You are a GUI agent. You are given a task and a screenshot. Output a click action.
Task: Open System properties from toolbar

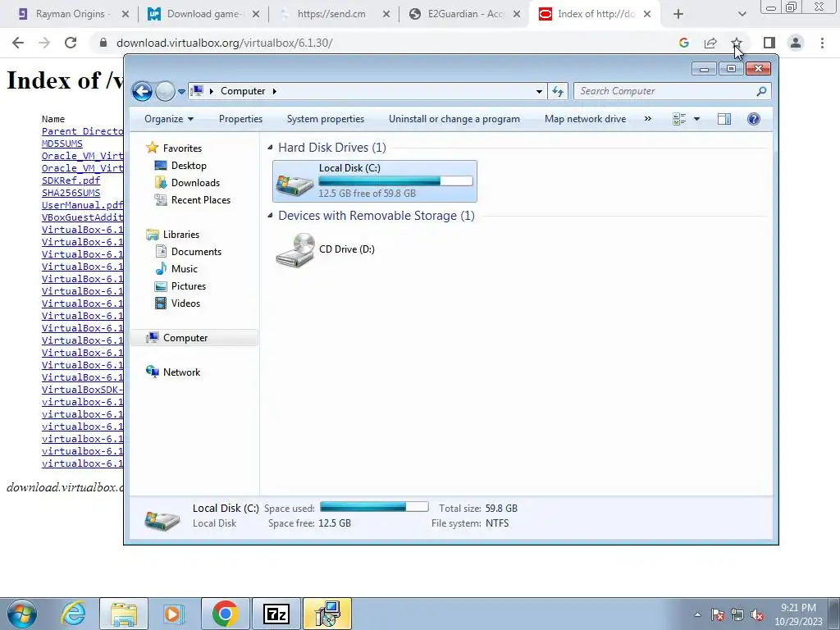325,119
